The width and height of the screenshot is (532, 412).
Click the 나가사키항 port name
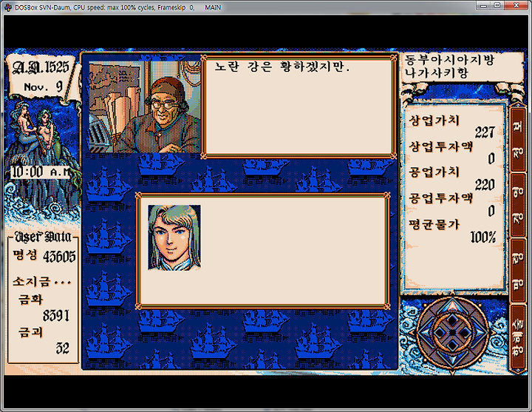coord(436,72)
